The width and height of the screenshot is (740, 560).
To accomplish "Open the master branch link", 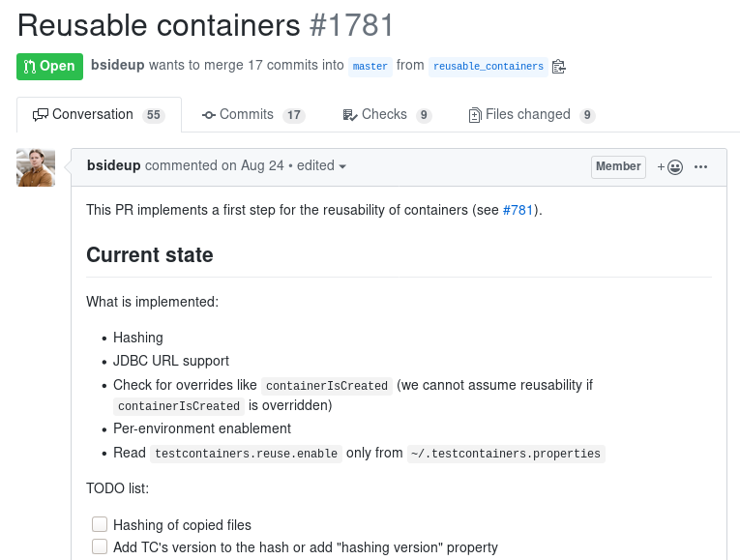I will 370,67.
